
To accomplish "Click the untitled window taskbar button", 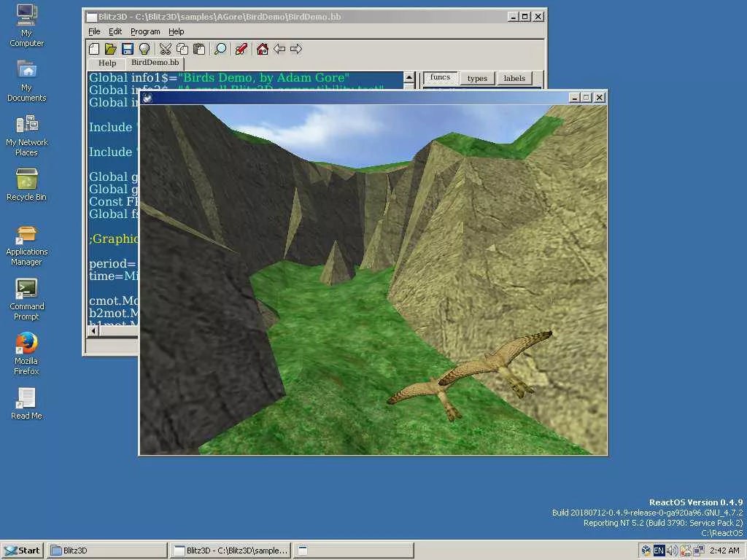I will pyautogui.click(x=354, y=551).
